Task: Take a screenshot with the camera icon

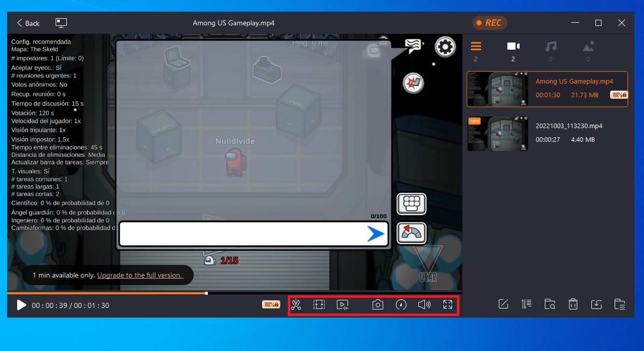Action: 378,305
